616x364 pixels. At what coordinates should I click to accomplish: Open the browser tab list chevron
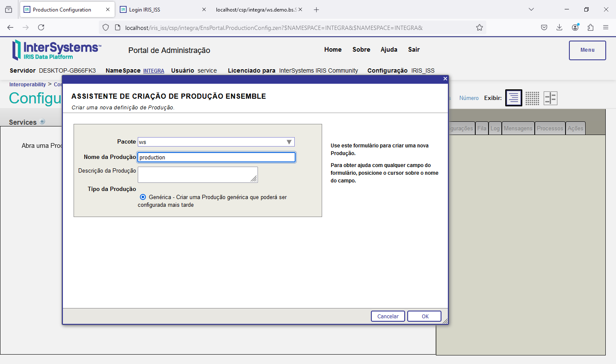[531, 9]
